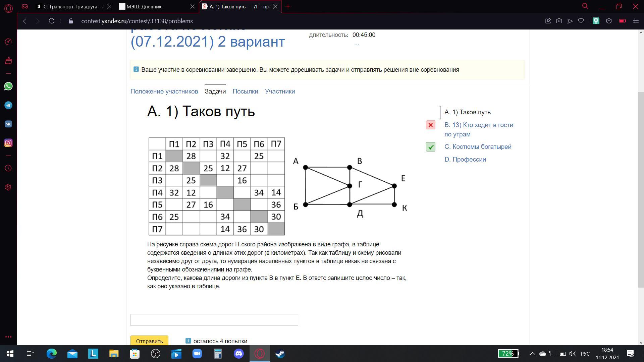Open VK in the sidebar
Image resolution: width=644 pixels, height=362 pixels.
click(x=8, y=124)
